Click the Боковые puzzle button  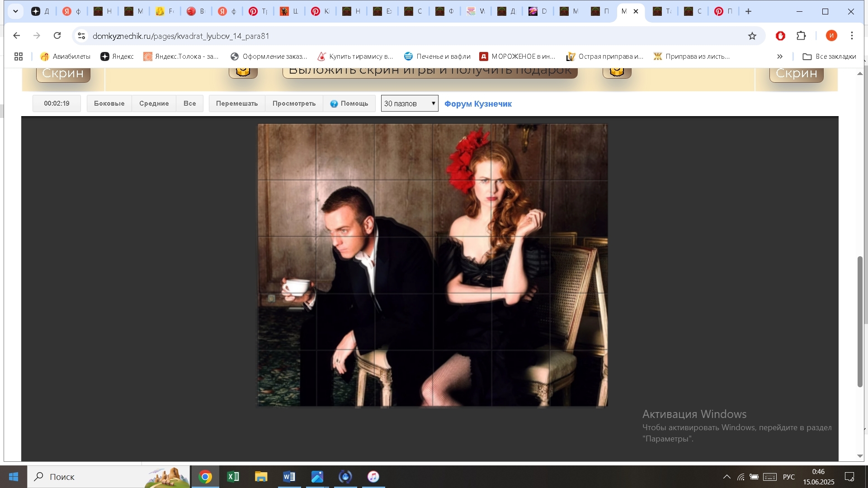(109, 103)
